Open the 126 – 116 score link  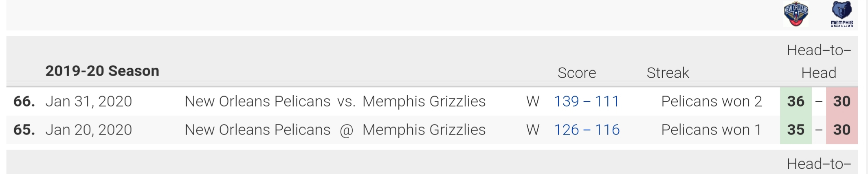[x=587, y=130]
